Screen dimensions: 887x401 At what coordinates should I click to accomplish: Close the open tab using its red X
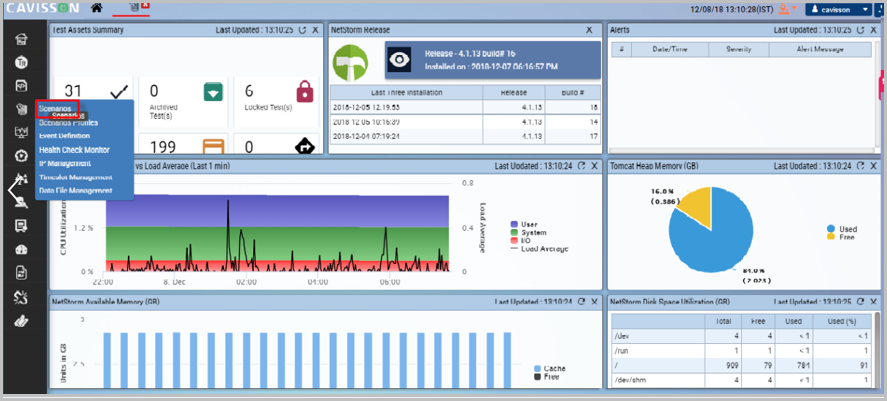coord(145,5)
